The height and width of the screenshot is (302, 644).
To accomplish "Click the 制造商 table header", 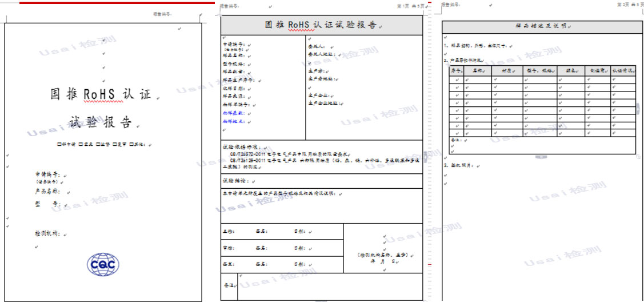I will (x=598, y=70).
